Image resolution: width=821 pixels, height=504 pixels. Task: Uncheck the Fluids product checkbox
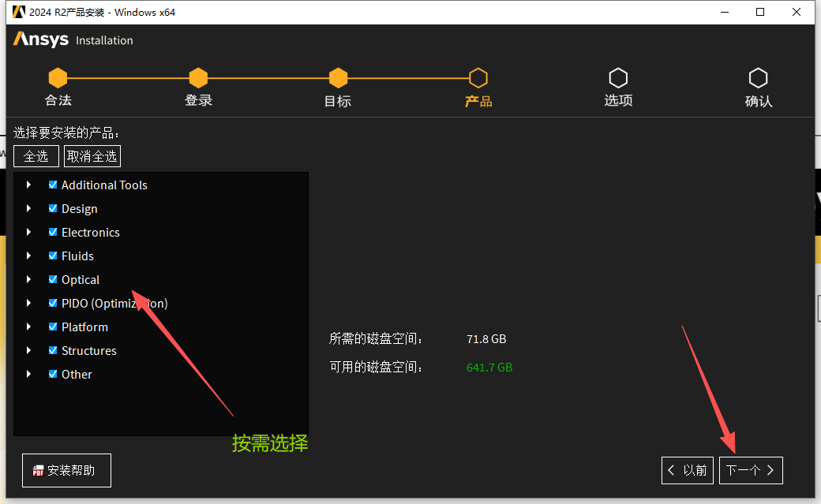pyautogui.click(x=52, y=256)
